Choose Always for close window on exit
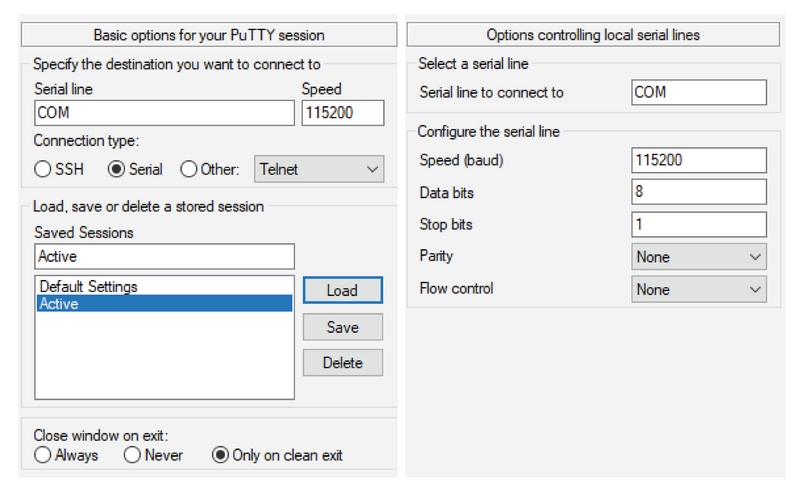800x498 pixels. click(x=42, y=455)
